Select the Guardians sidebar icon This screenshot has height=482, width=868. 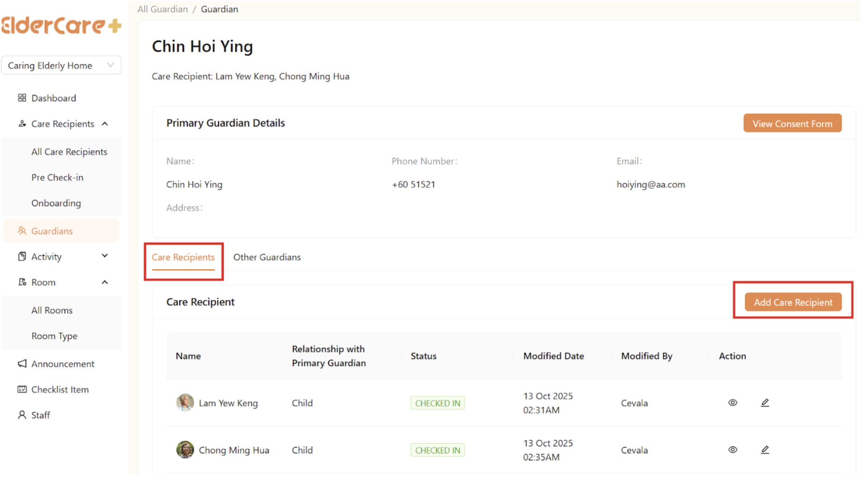(x=22, y=231)
